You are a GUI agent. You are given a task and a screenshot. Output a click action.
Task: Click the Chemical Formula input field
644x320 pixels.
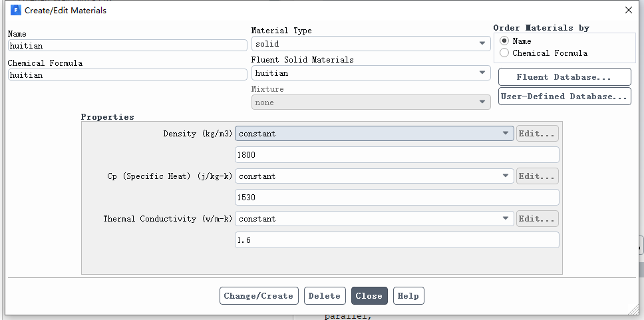click(x=127, y=75)
